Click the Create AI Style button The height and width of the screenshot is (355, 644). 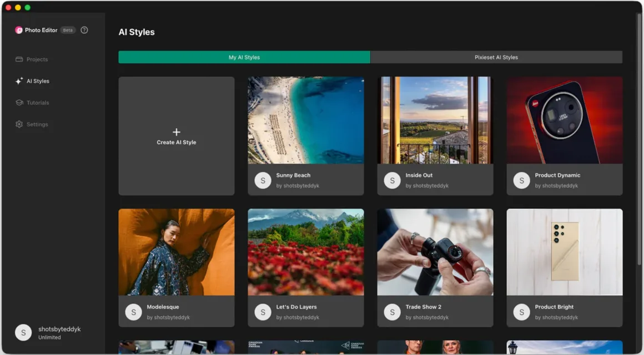(177, 136)
